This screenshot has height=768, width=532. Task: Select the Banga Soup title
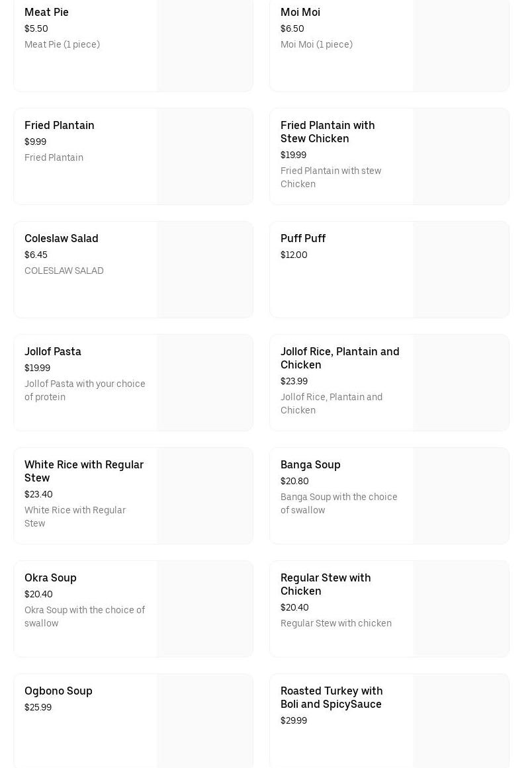[x=310, y=465]
